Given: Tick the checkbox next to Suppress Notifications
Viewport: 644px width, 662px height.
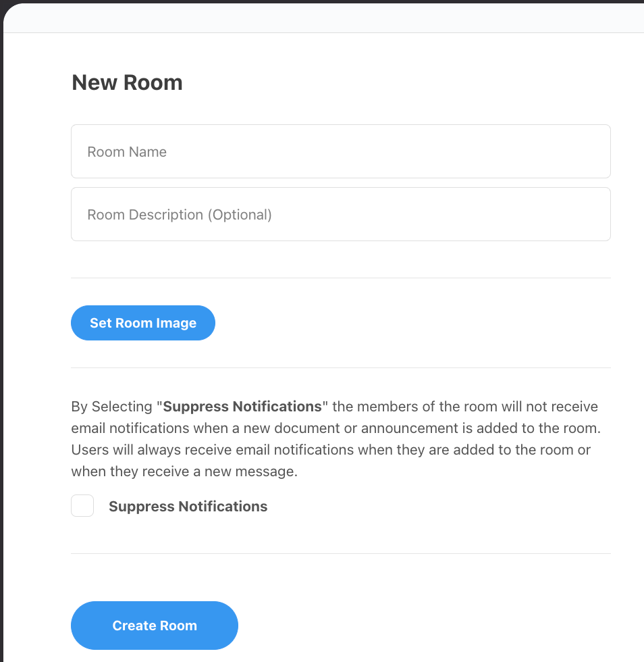Looking at the screenshot, I should point(82,505).
